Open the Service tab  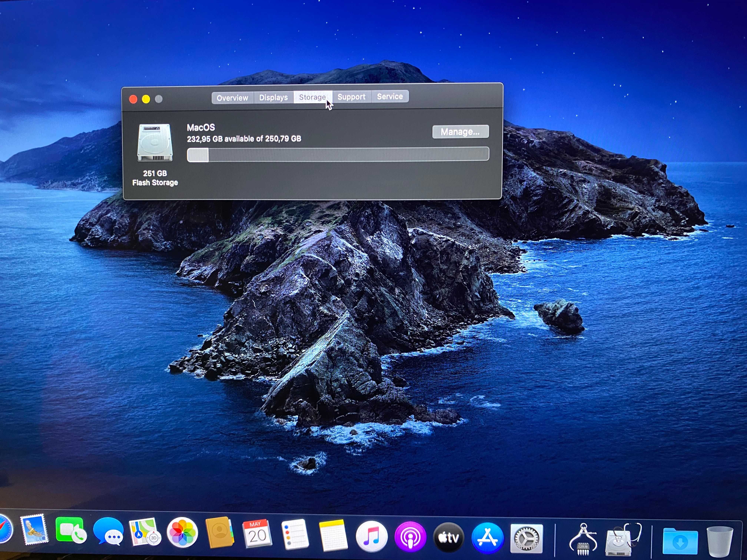click(x=390, y=96)
